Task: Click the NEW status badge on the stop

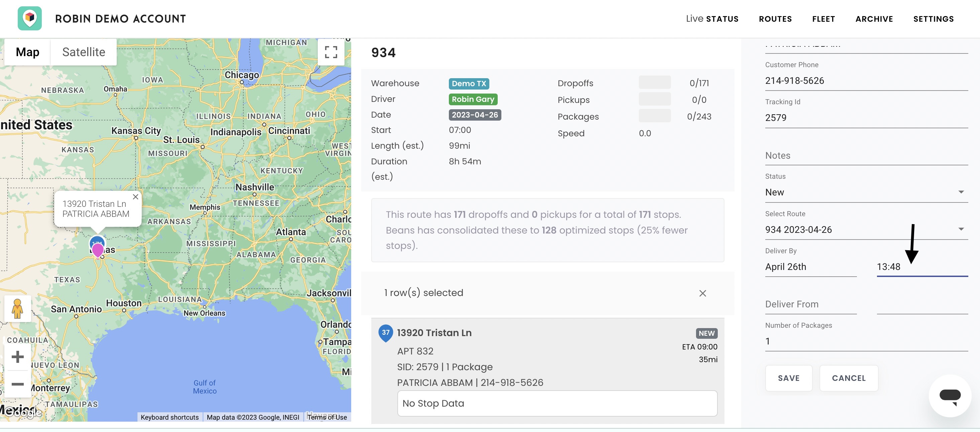Action: [706, 333]
